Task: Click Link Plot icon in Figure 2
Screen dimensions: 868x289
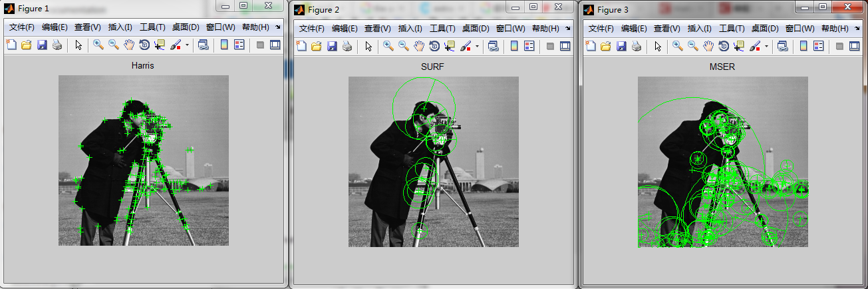Action: point(493,46)
